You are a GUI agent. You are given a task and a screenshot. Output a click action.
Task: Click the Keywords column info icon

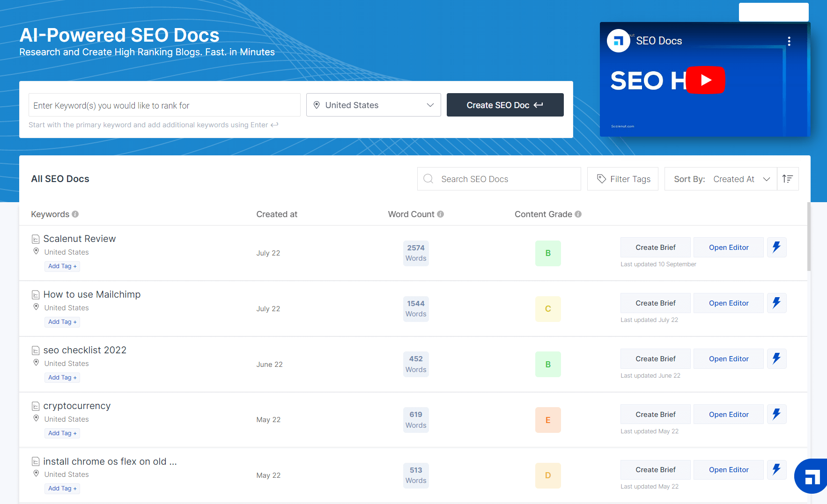pos(75,214)
